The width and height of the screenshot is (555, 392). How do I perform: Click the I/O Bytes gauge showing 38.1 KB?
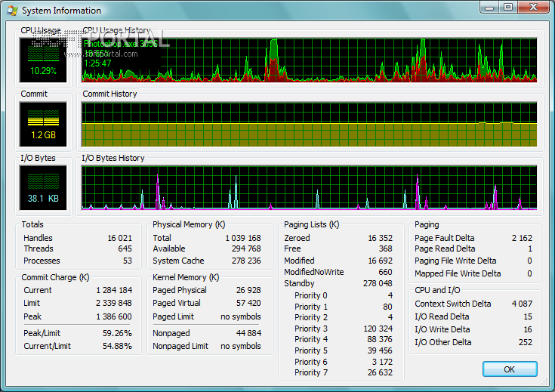coord(43,188)
